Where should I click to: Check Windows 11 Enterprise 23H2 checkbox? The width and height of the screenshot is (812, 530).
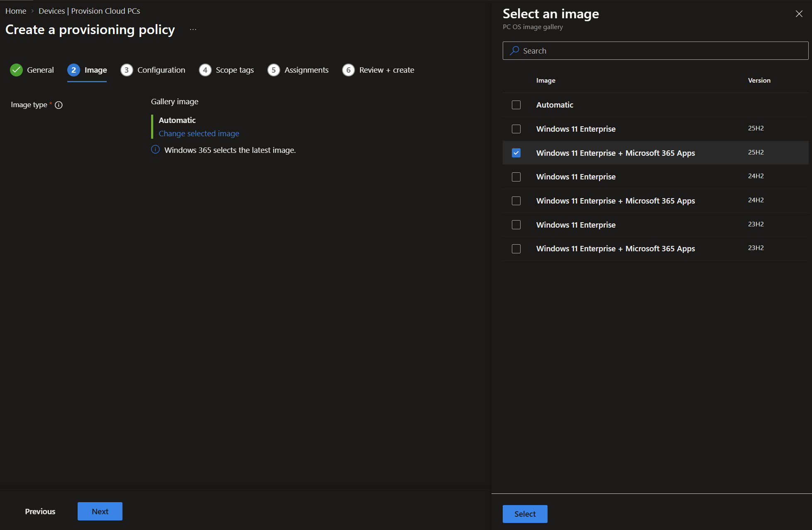tap(516, 225)
